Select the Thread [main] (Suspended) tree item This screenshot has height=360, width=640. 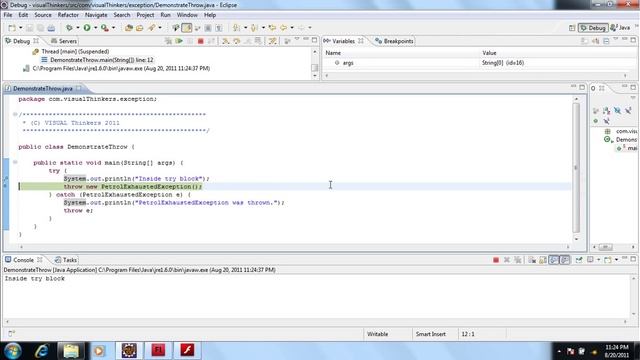[x=75, y=52]
